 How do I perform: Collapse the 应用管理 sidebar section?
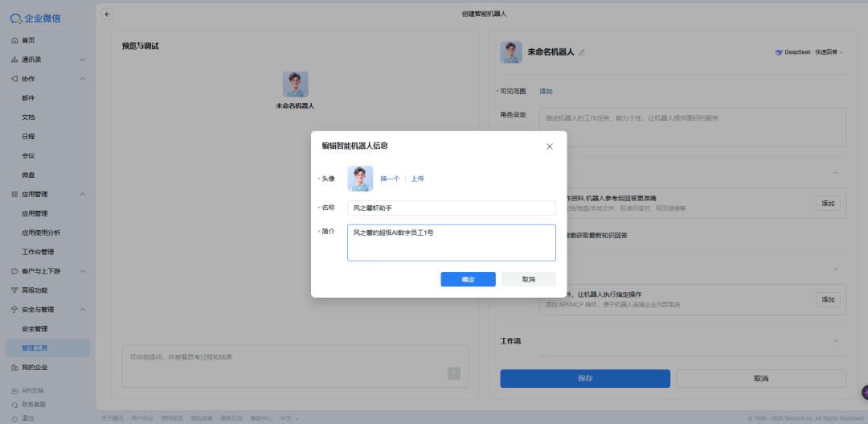(x=83, y=194)
